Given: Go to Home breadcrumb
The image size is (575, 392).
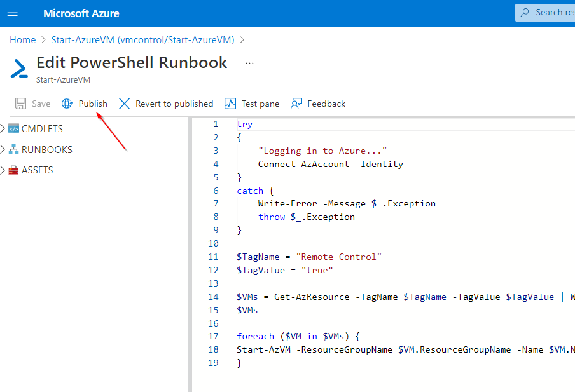Looking at the screenshot, I should [23, 39].
